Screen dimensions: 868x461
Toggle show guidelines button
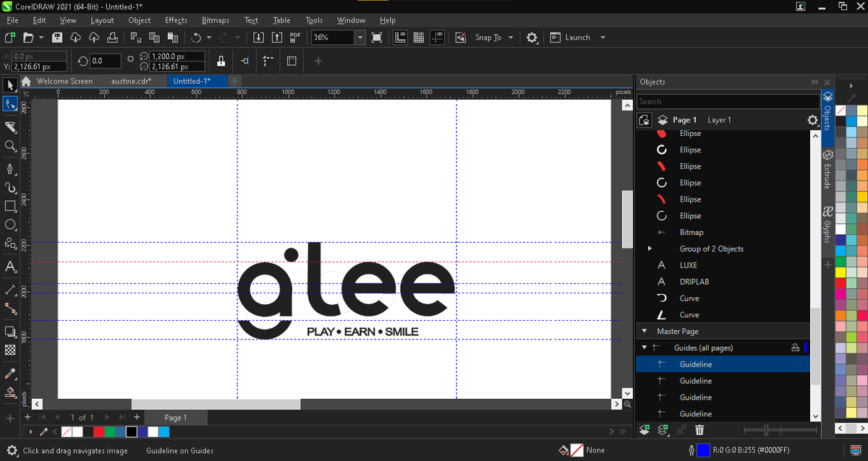pyautogui.click(x=436, y=38)
